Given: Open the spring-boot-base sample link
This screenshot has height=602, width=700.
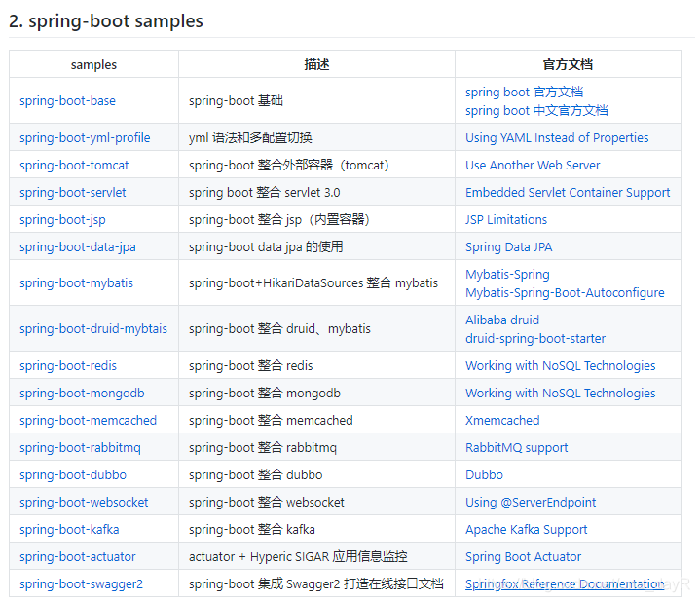Looking at the screenshot, I should (67, 101).
